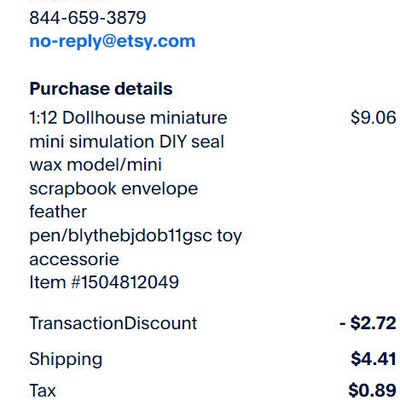Click the TransactionDiscount label
This screenshot has height=400, width=400.
pos(113,324)
